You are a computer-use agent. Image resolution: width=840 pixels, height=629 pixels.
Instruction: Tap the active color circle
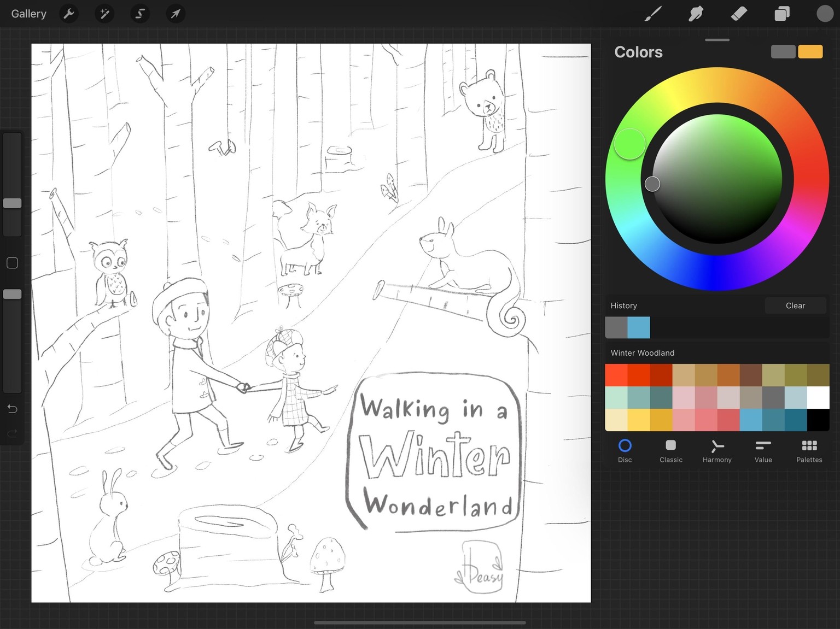coord(825,14)
